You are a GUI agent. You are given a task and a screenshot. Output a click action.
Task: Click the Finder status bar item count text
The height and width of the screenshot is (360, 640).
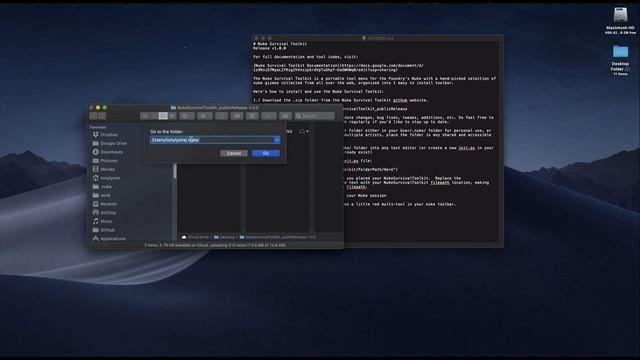(215, 245)
